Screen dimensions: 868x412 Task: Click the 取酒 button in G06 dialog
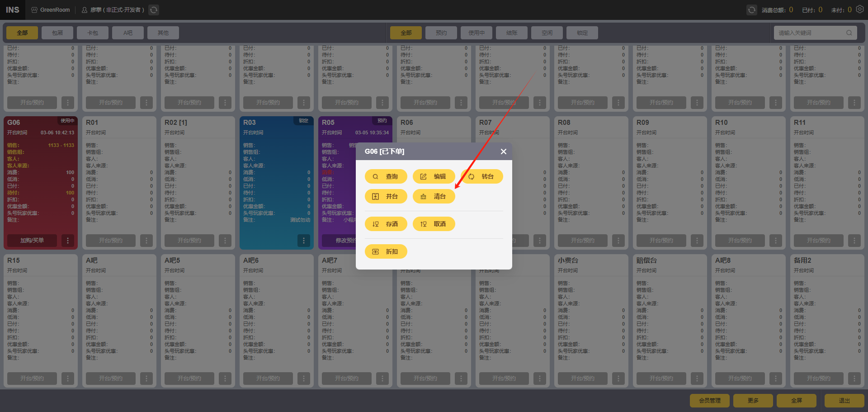click(434, 224)
